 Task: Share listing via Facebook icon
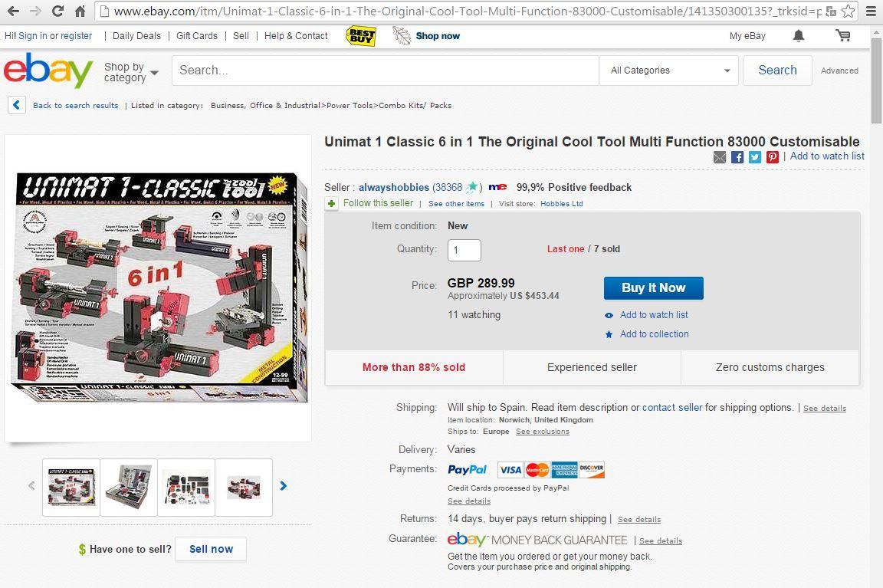737,157
